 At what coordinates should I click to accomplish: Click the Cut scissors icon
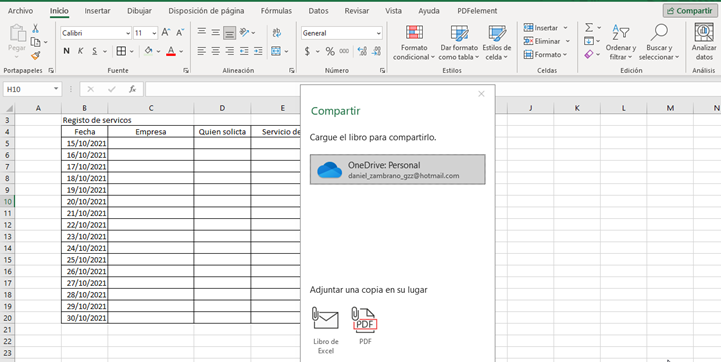coord(35,29)
